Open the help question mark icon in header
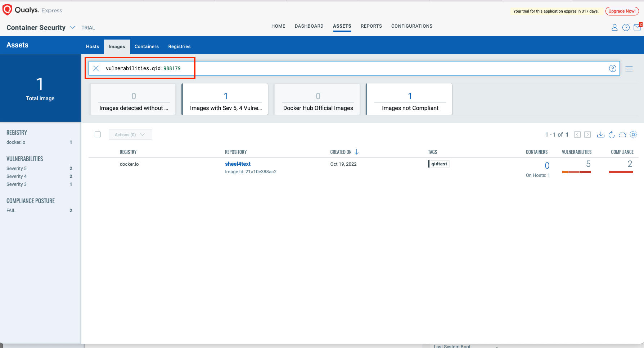This screenshot has width=644, height=348. (x=626, y=27)
